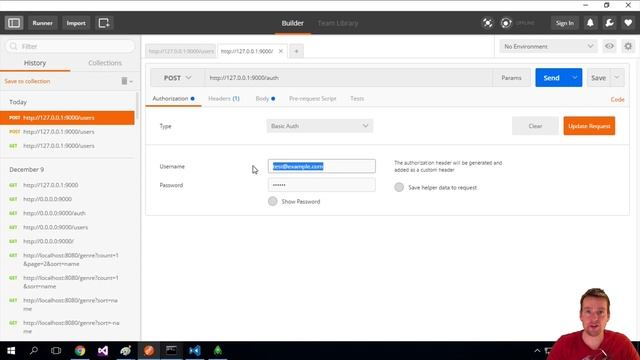Show hidden system tray icons

[x=537, y=351]
